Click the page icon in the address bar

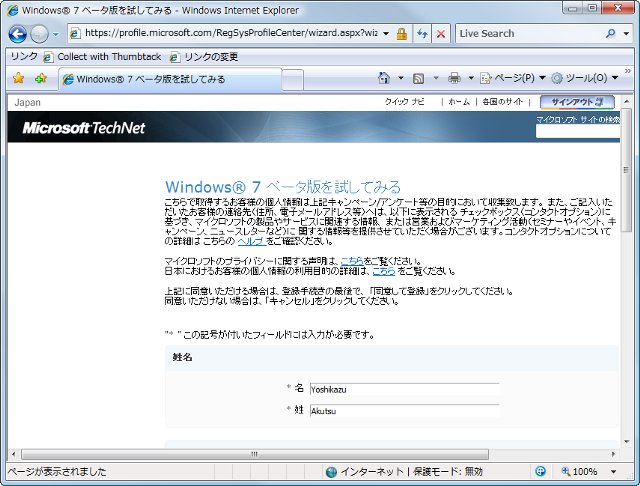click(x=75, y=33)
